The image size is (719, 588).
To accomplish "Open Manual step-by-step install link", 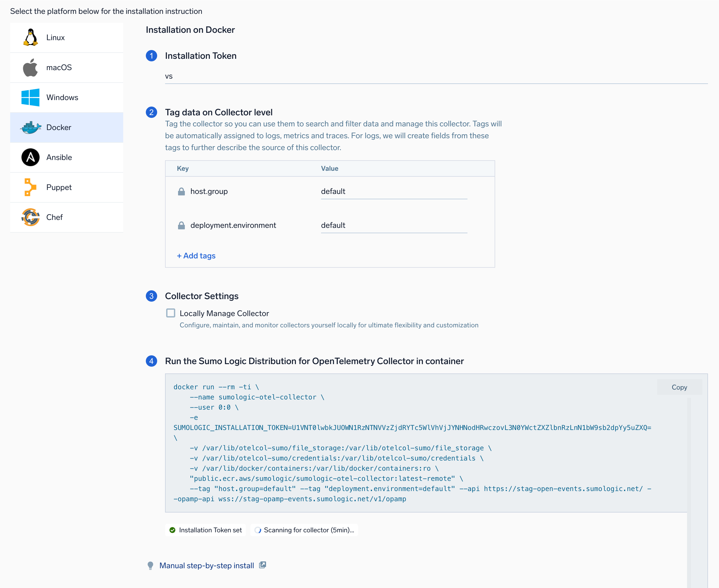I will pos(207,566).
